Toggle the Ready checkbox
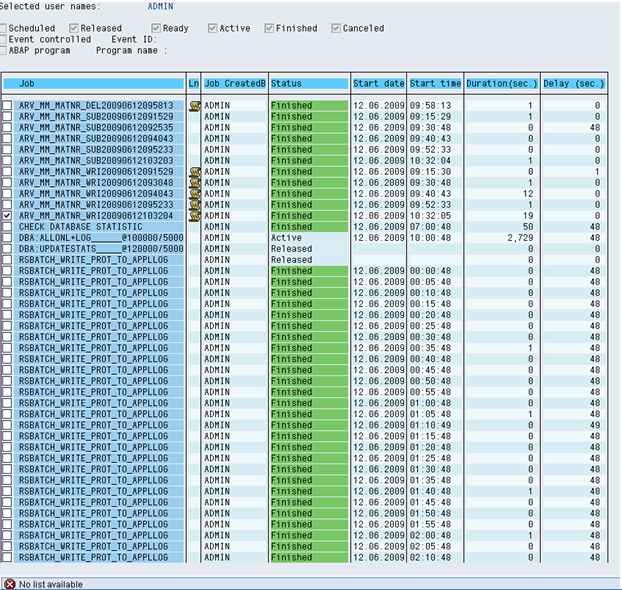622x590 pixels. pyautogui.click(x=156, y=28)
